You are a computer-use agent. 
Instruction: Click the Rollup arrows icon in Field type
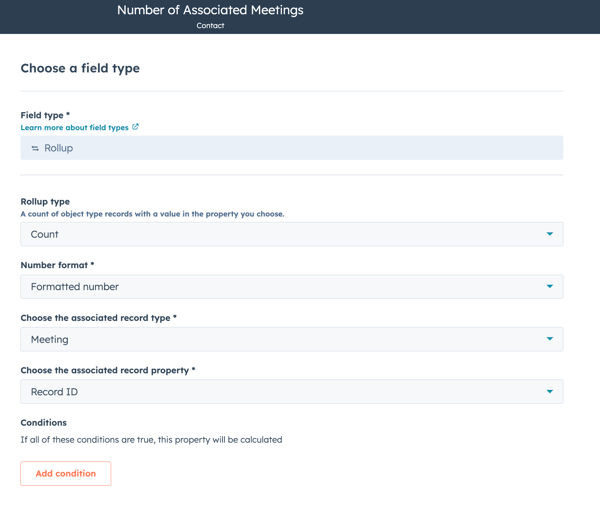[35, 148]
